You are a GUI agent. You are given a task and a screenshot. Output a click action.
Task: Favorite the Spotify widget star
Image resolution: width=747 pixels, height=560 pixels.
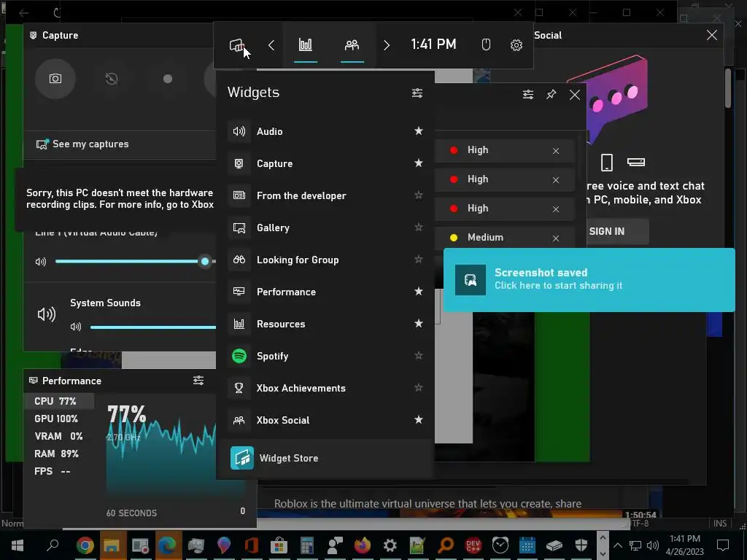tap(418, 355)
